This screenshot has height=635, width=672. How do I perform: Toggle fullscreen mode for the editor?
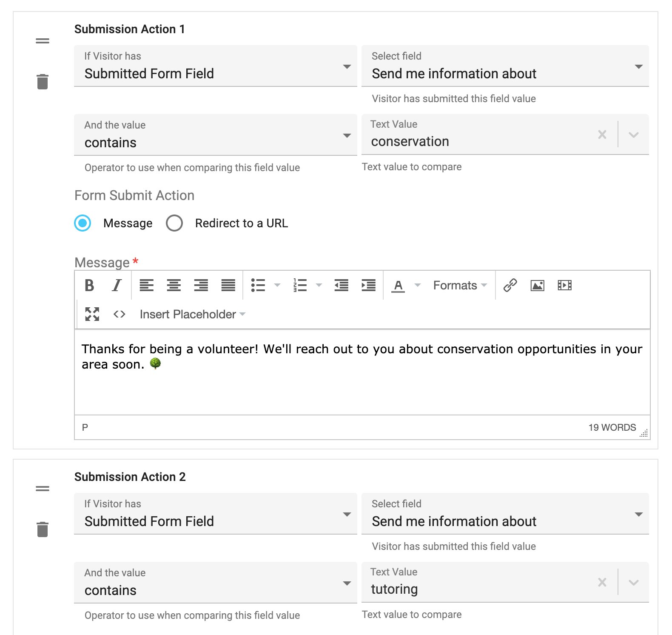(92, 314)
